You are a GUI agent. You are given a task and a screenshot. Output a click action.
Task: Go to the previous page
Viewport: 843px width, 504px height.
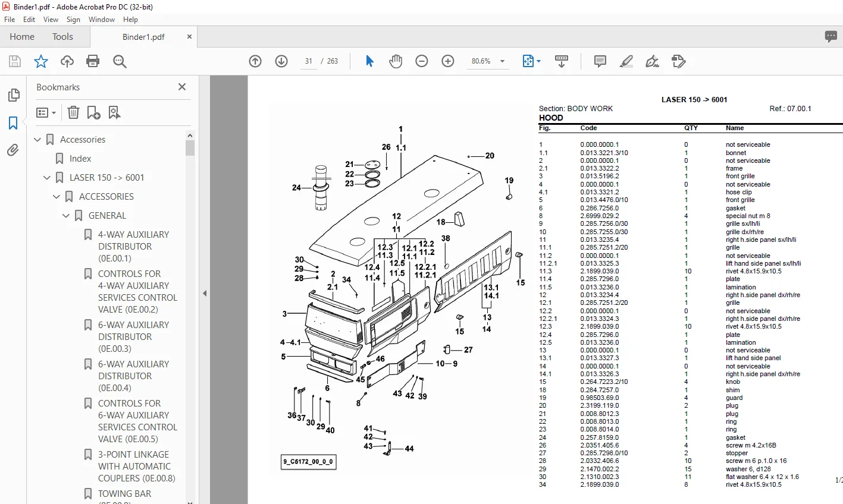255,61
